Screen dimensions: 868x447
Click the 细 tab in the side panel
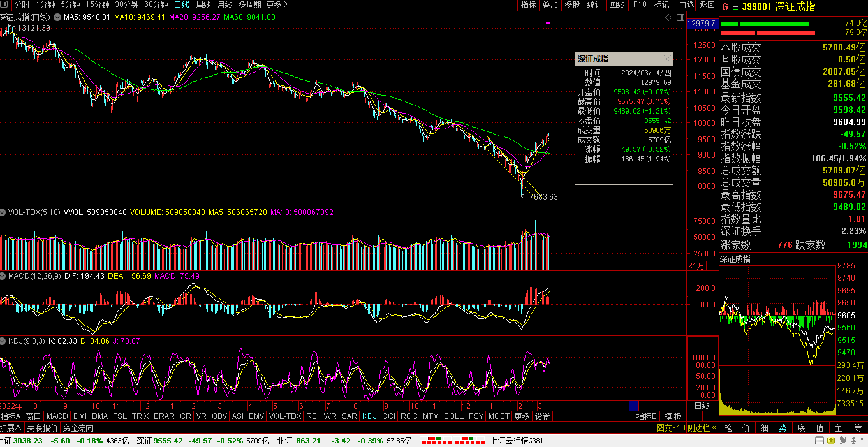coord(765,428)
